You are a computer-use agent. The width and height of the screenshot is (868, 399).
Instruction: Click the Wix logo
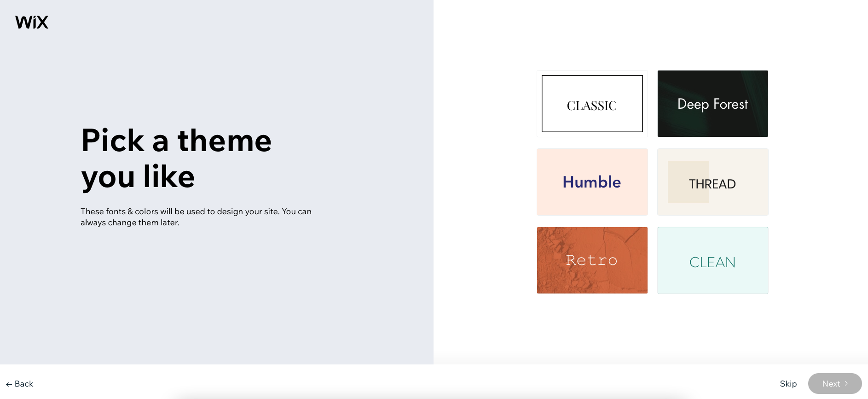click(x=32, y=22)
